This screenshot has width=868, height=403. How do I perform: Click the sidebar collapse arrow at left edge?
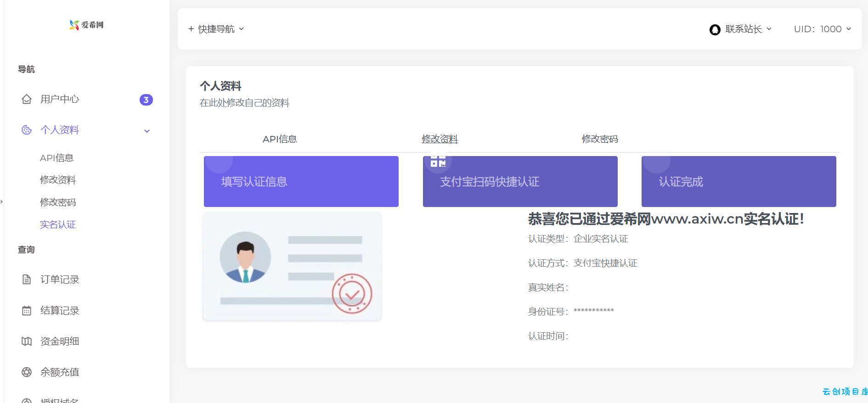click(x=2, y=201)
